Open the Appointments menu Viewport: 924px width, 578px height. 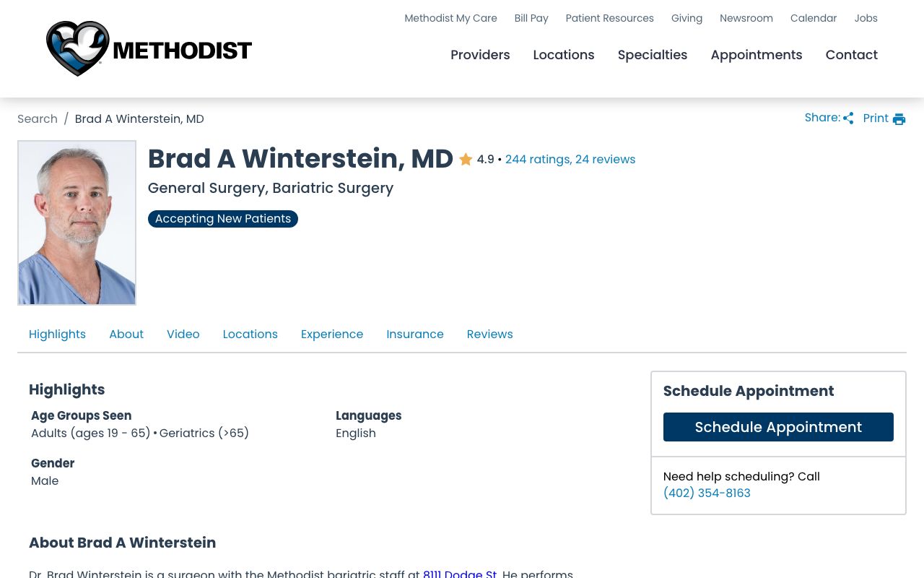point(757,55)
